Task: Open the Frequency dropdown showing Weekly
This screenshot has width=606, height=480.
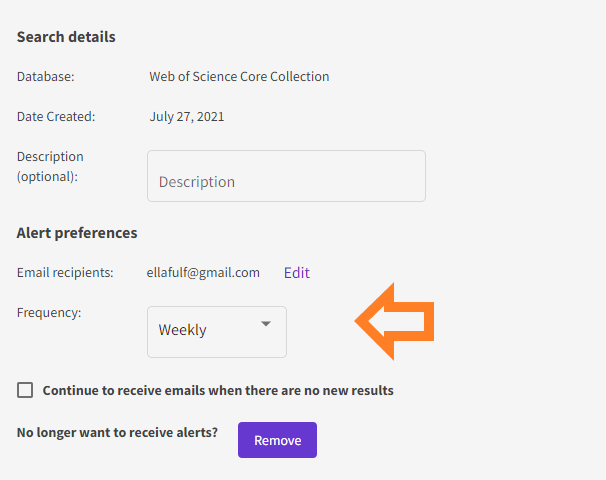Action: pyautogui.click(x=217, y=332)
